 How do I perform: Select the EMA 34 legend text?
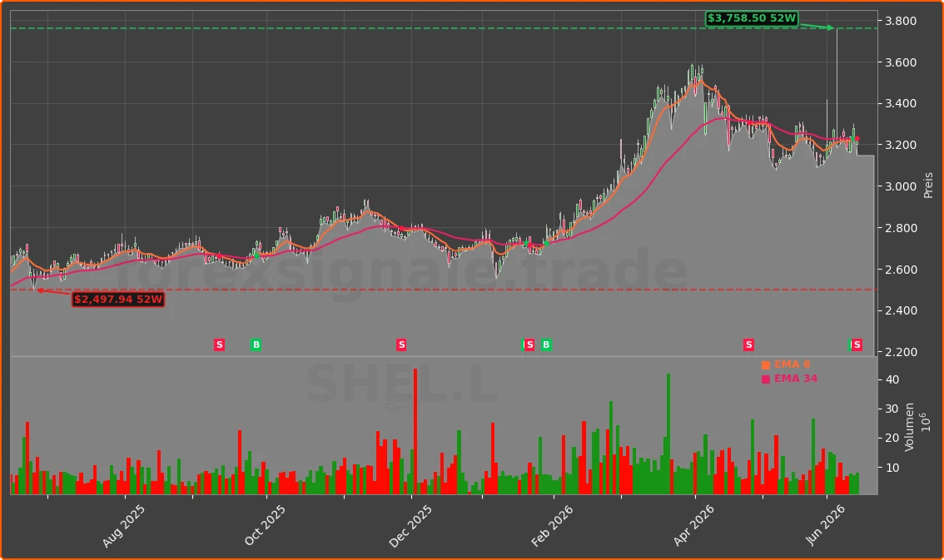pos(795,379)
